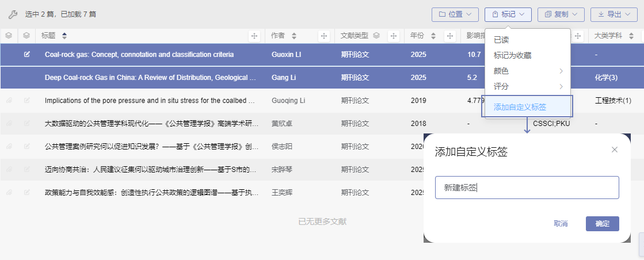644x260 pixels.
Task: Click the edit icon on 公共管理案例研究 row
Action: point(27,146)
